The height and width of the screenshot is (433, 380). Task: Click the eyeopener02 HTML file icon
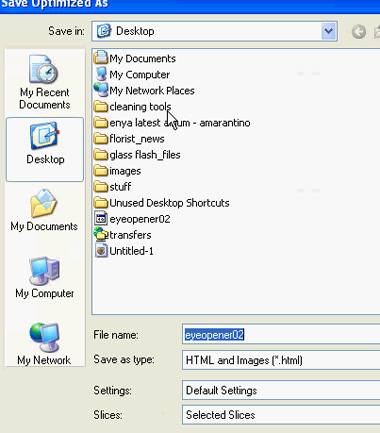click(x=101, y=219)
